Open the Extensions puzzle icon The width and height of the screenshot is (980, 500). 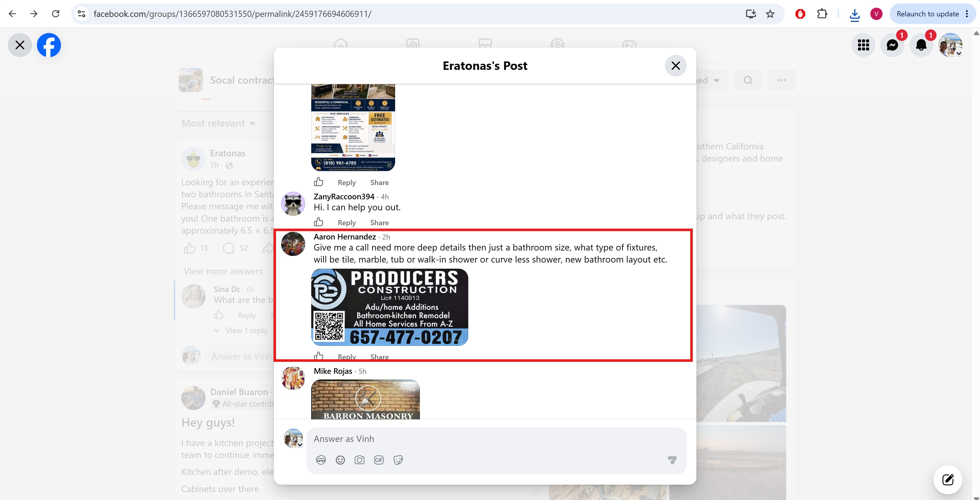coord(822,14)
